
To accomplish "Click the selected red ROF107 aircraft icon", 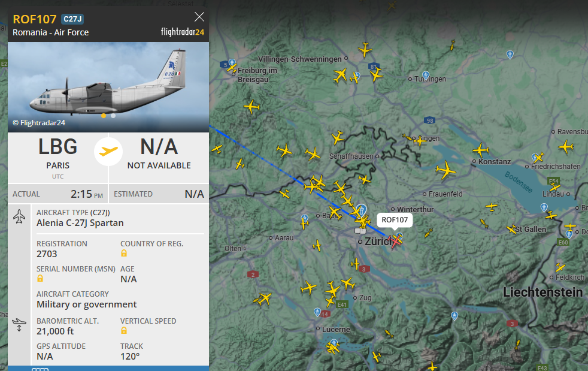I will pos(395,242).
